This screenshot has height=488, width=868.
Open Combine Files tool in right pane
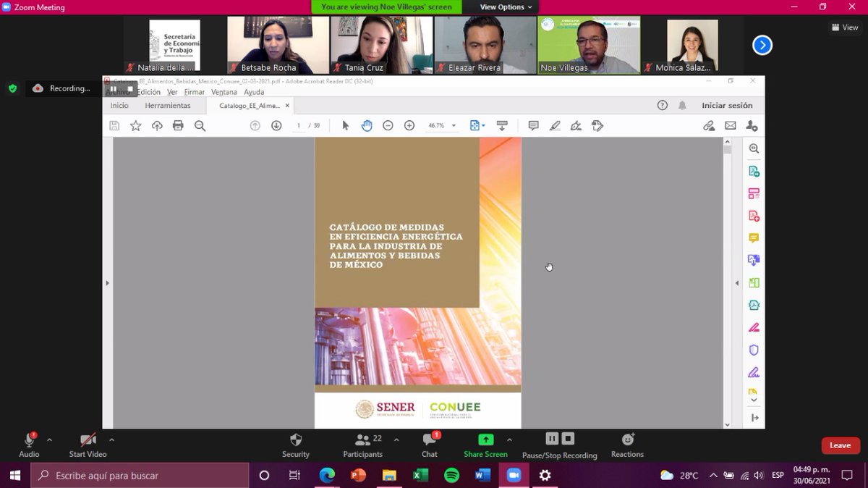[754, 260]
